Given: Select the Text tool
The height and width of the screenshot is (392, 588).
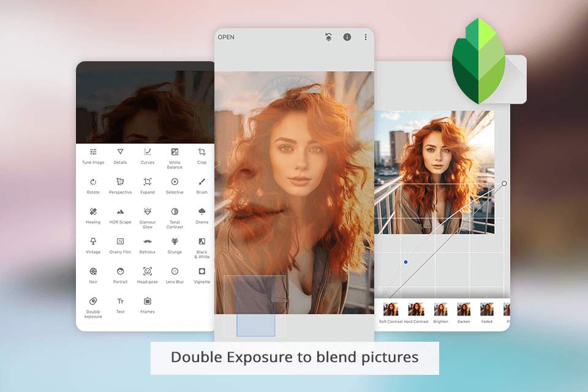Looking at the screenshot, I should (121, 306).
